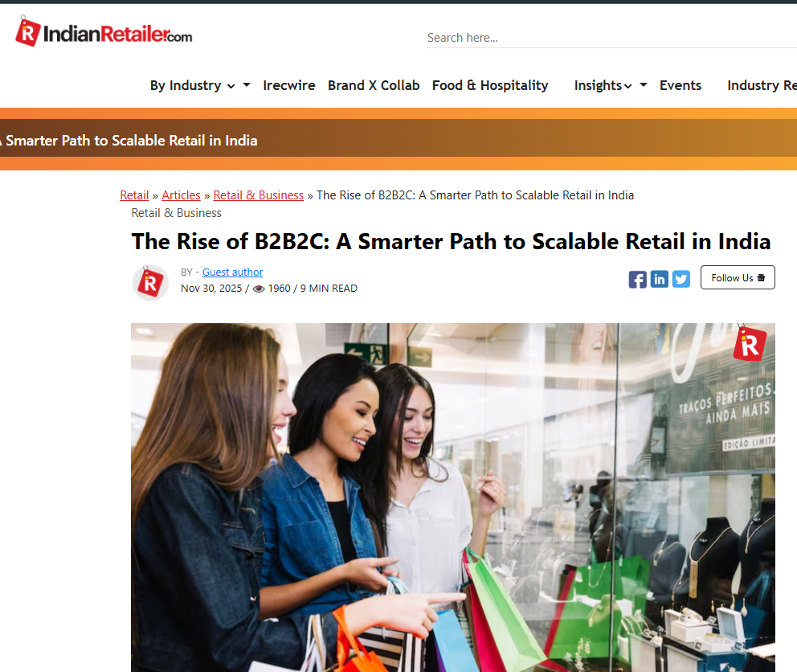The width and height of the screenshot is (797, 672).
Task: Share the article on LinkedIn
Action: pyautogui.click(x=660, y=279)
